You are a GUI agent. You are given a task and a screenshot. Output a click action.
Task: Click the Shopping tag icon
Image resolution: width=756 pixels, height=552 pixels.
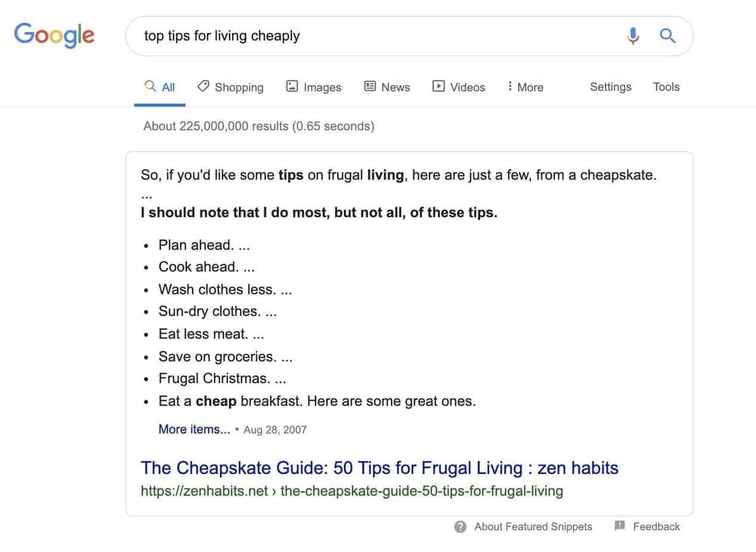tap(204, 87)
